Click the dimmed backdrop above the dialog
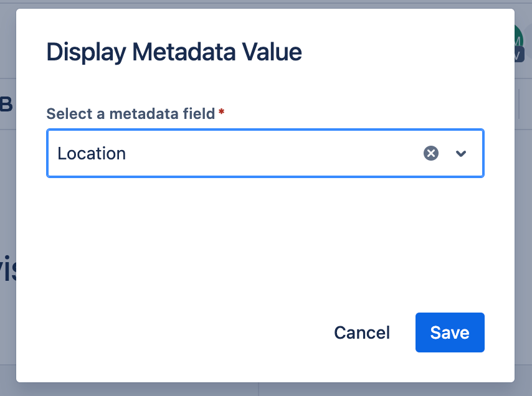 click(249, 4)
